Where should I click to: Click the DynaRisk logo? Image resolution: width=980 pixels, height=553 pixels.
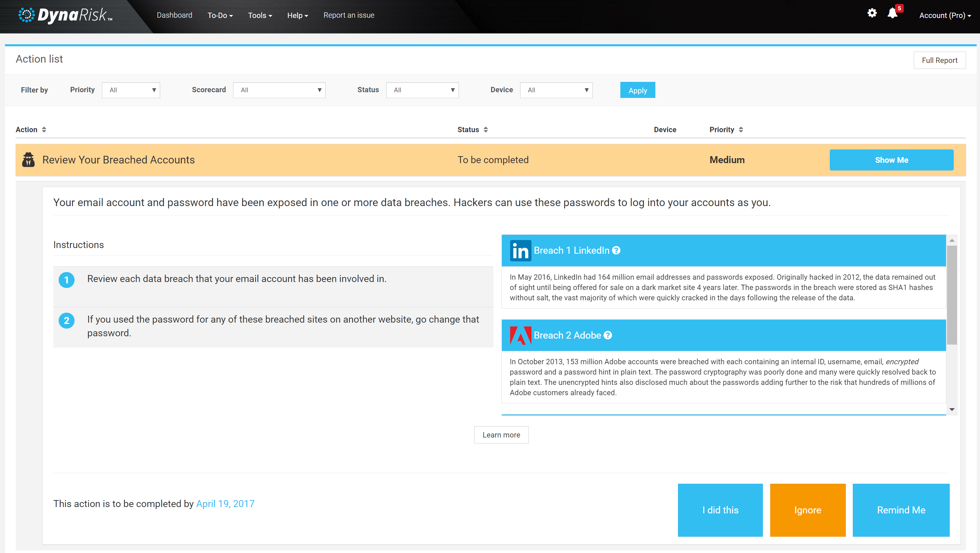pyautogui.click(x=66, y=15)
